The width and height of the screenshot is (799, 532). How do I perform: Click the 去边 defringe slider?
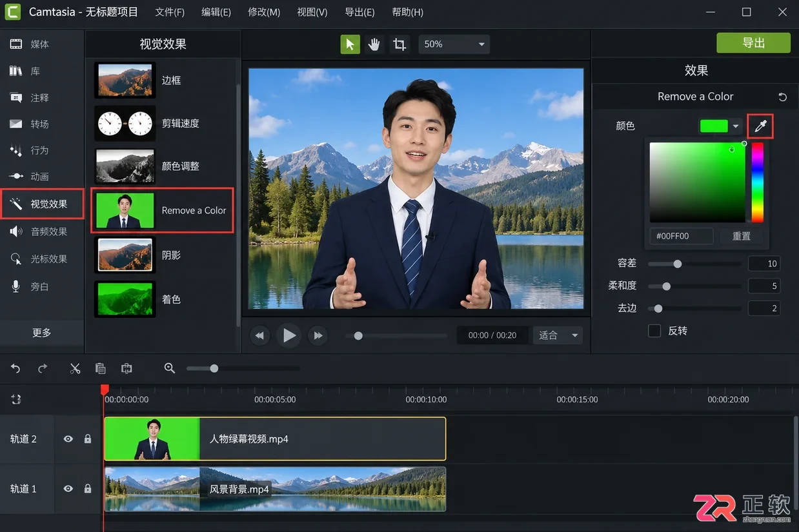[694, 309]
